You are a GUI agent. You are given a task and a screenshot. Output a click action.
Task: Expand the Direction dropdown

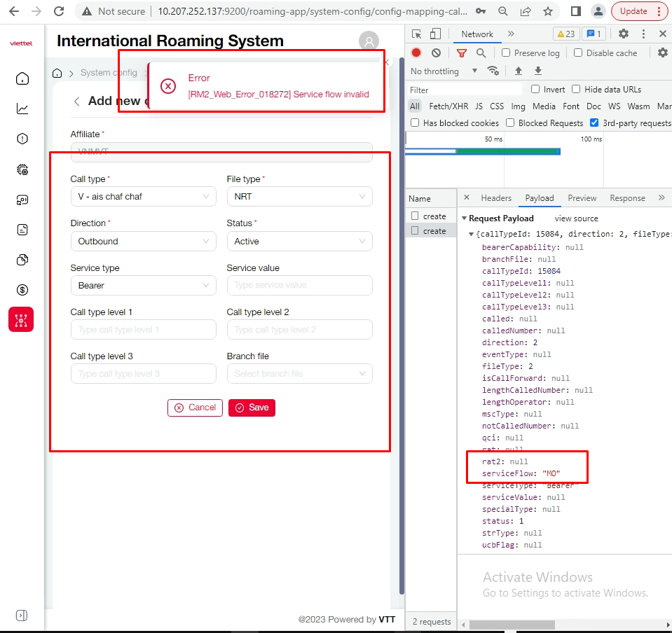(143, 241)
